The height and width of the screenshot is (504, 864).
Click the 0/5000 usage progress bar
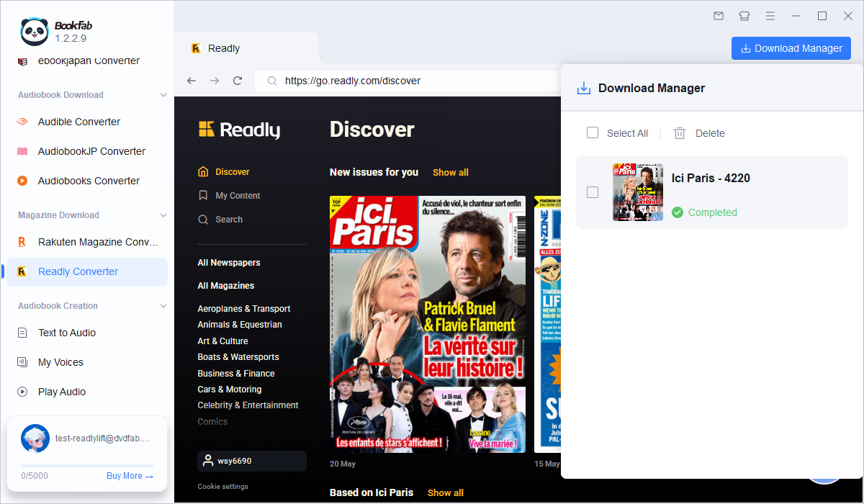point(87,466)
